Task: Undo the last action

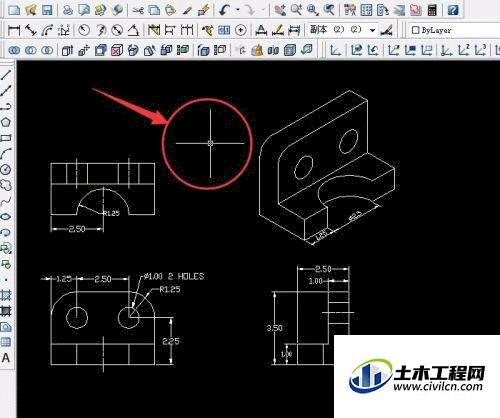Action: click(x=225, y=10)
